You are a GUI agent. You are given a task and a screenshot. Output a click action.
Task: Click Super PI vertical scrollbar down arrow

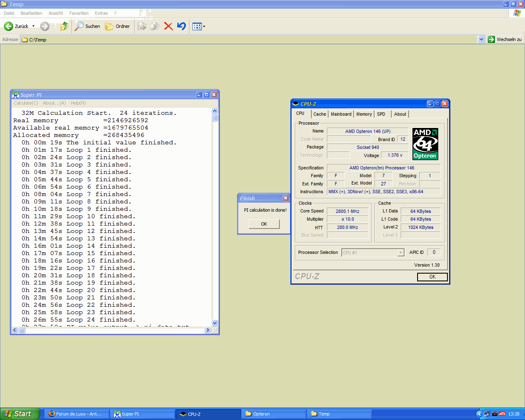click(215, 323)
